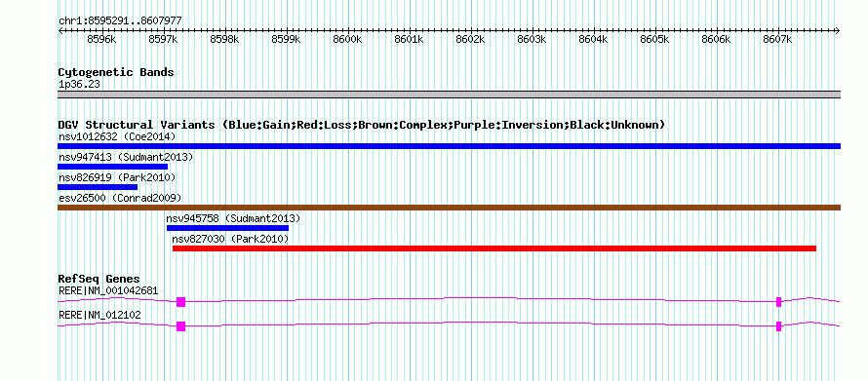Open the esv26500 (Conrad2009) label
The width and height of the screenshot is (868, 381).
point(120,198)
